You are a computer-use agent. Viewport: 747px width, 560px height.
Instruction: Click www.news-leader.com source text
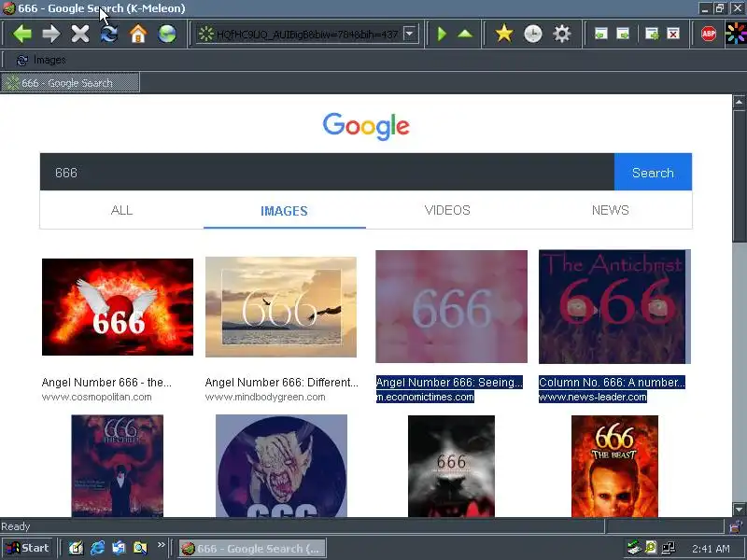tap(593, 398)
